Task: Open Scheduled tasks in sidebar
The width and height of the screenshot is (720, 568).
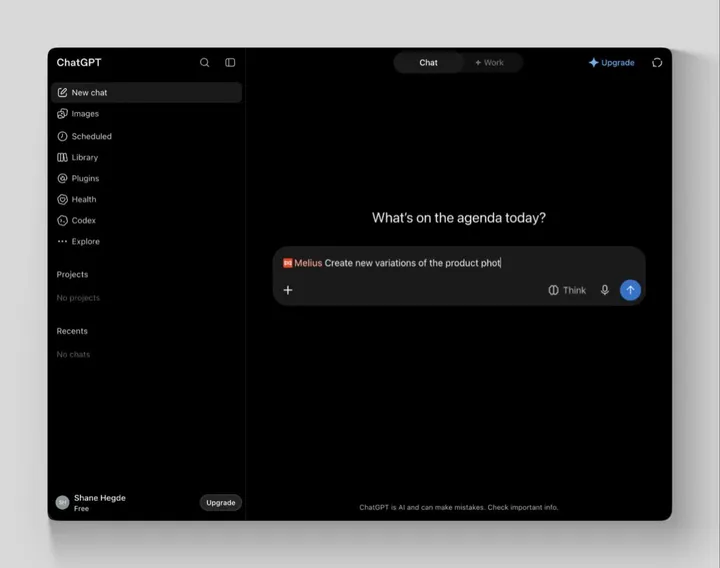Action: (x=146, y=136)
